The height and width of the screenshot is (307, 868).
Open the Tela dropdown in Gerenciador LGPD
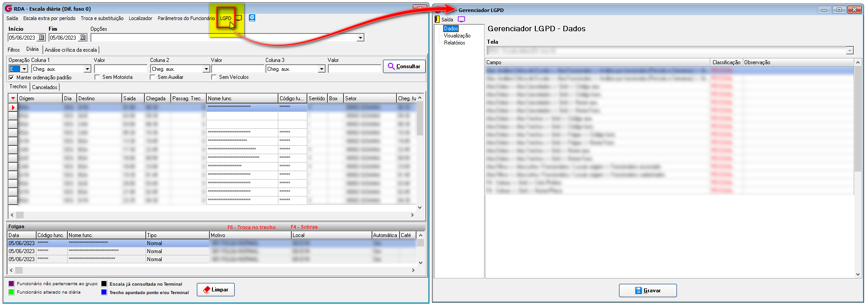coord(850,50)
